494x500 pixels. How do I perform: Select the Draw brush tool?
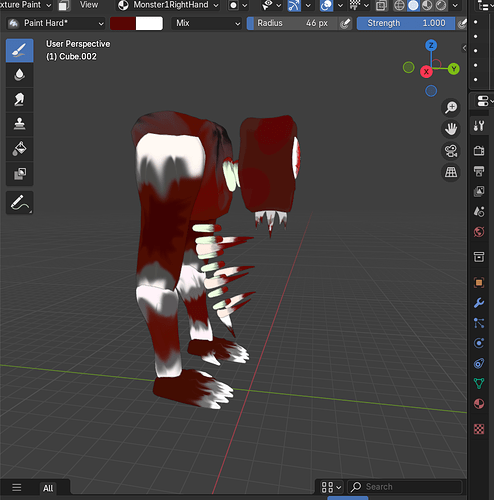pyautogui.click(x=19, y=50)
